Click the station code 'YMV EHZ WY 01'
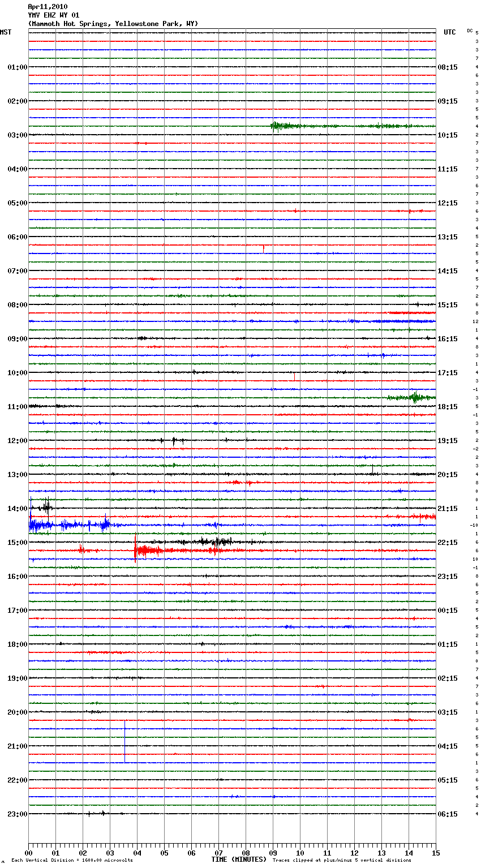The height and width of the screenshot is (868, 481). pos(54,15)
